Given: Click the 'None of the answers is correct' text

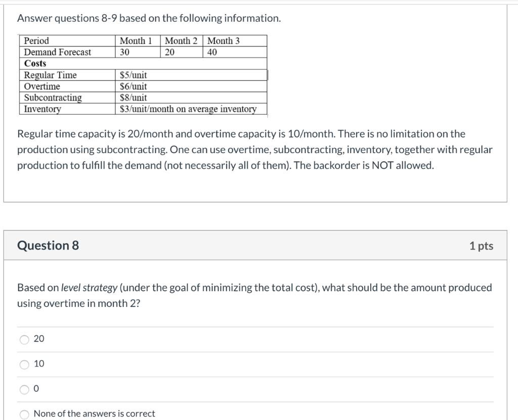Looking at the screenshot, I should (x=94, y=413).
